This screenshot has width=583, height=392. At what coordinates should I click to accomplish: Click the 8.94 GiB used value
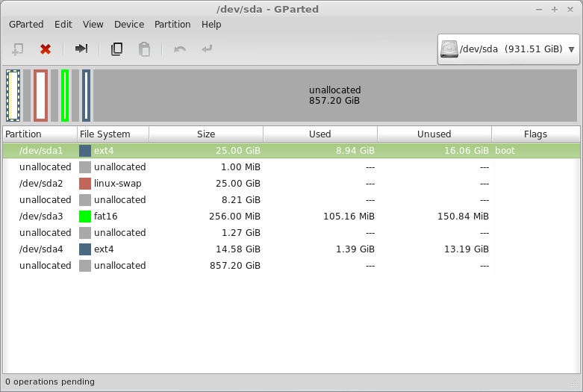355,151
